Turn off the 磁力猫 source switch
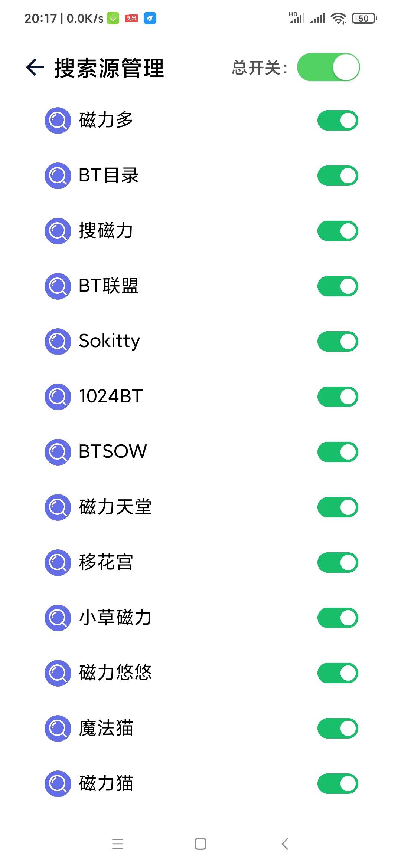The width and height of the screenshot is (401, 868). [338, 783]
